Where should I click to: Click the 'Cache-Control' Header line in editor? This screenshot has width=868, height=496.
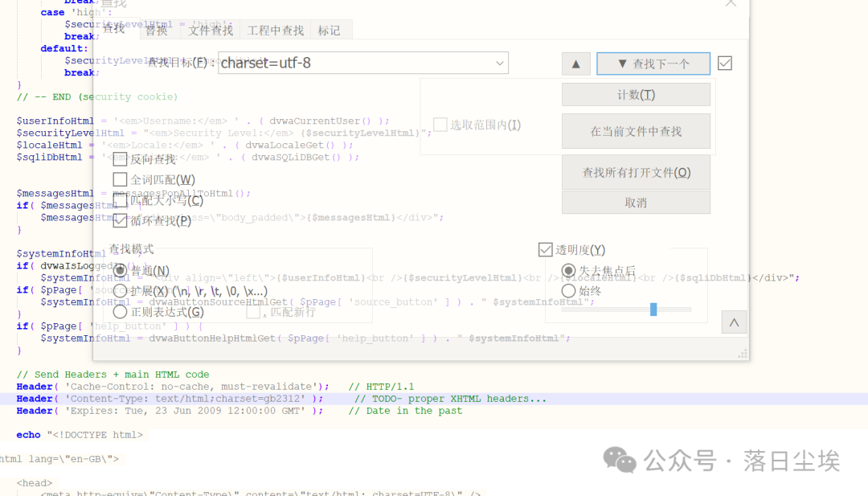215,387
